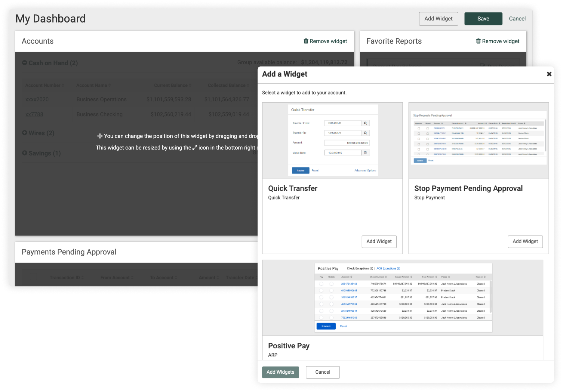Collapse the Cash on Hand group

[x=24, y=63]
